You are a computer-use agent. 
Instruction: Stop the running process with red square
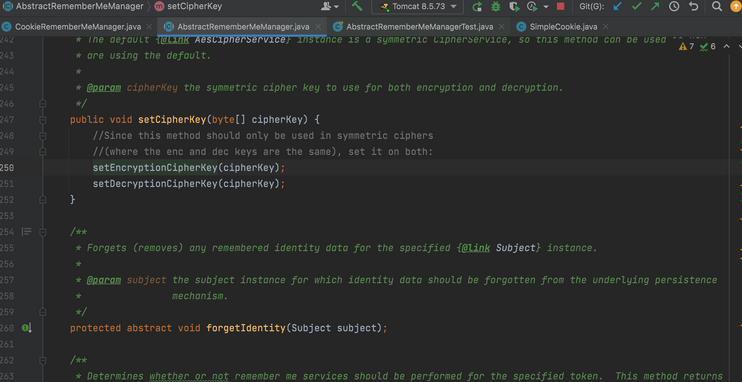[560, 7]
